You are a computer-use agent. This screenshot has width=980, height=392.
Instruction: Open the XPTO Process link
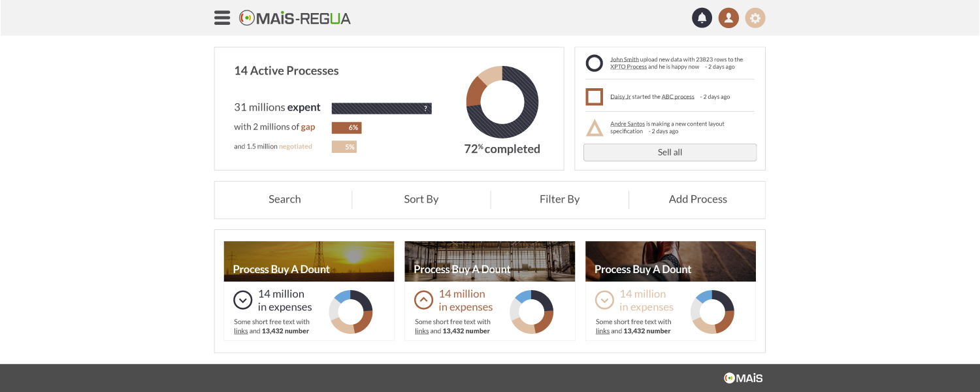click(629, 67)
